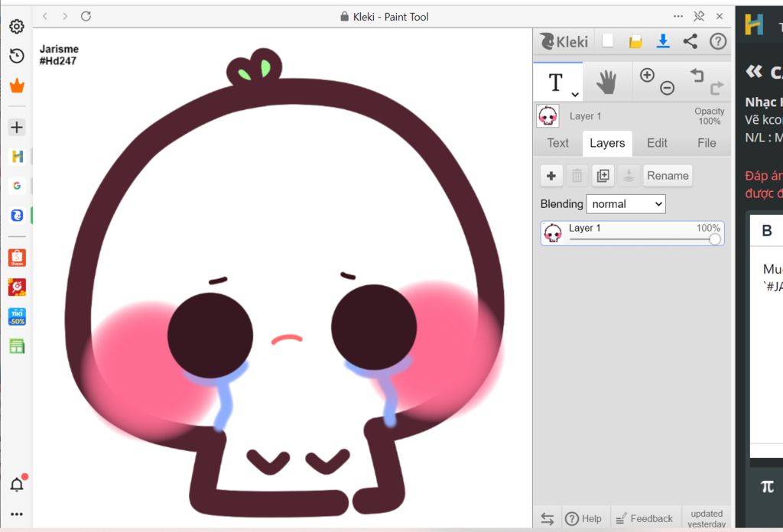Open the Google shortcut in sidebar
783x532 pixels.
(x=17, y=186)
